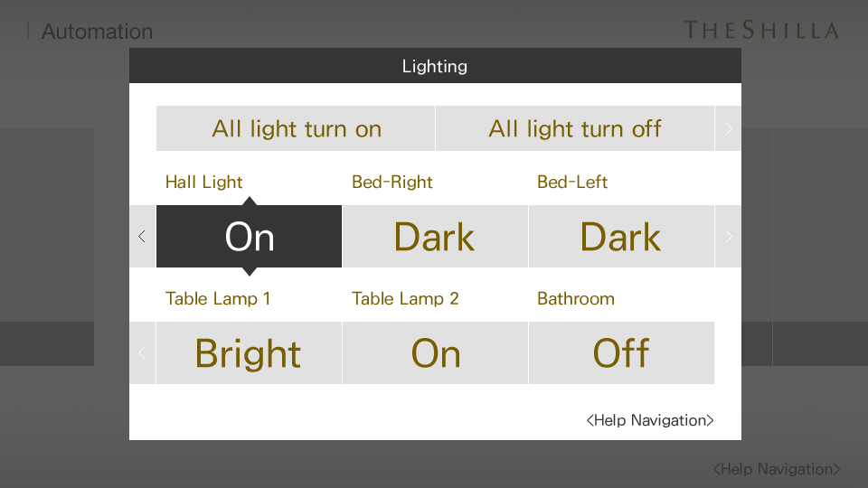Toggle the Hall Light On tile
The image size is (868, 488).
click(250, 236)
